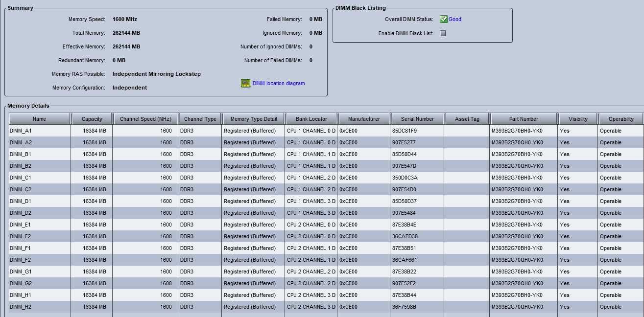Click the 1600 MHz memory speed value

pos(125,19)
